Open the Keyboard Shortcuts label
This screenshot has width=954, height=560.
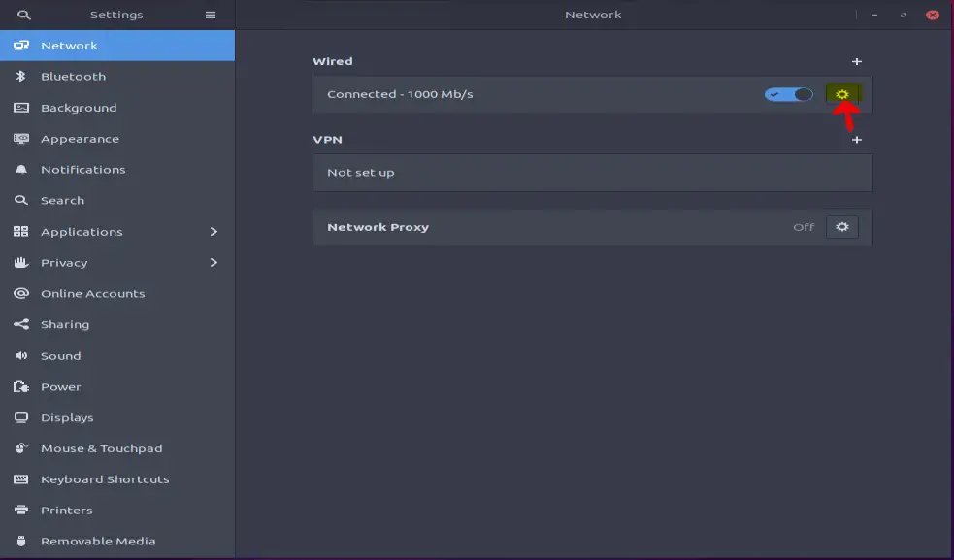click(x=105, y=479)
